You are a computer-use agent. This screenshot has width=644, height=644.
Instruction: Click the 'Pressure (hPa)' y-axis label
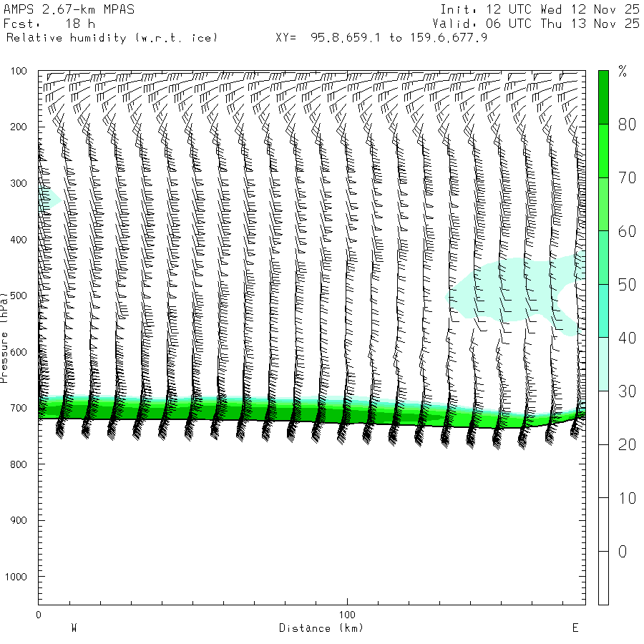point(4,336)
